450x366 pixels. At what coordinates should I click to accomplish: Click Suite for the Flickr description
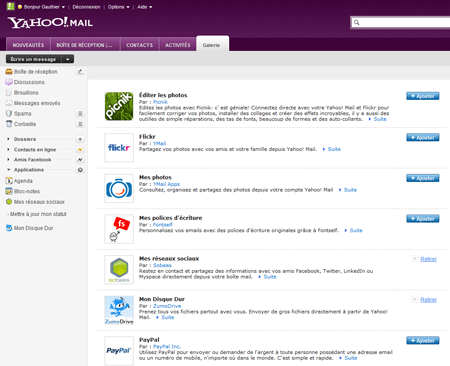(x=334, y=149)
